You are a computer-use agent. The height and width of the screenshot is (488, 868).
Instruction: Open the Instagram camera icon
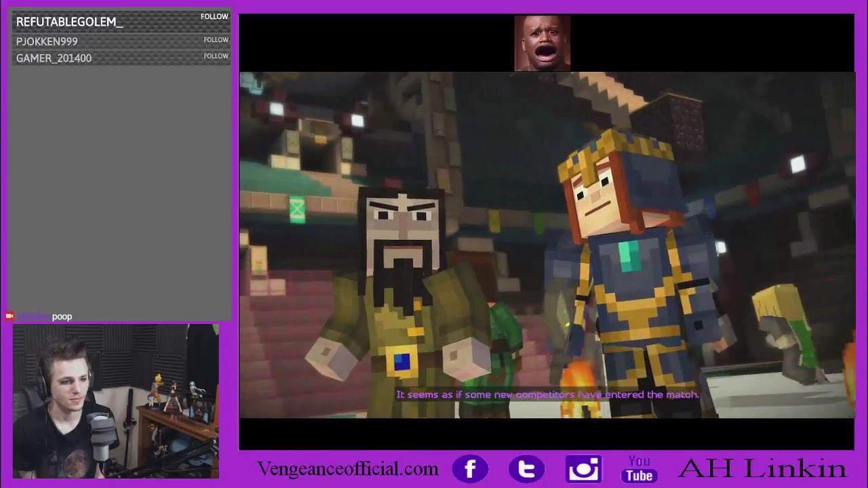584,469
